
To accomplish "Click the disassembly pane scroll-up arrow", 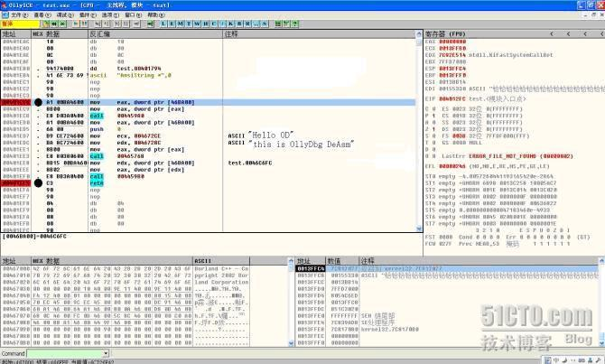I will [x=419, y=34].
